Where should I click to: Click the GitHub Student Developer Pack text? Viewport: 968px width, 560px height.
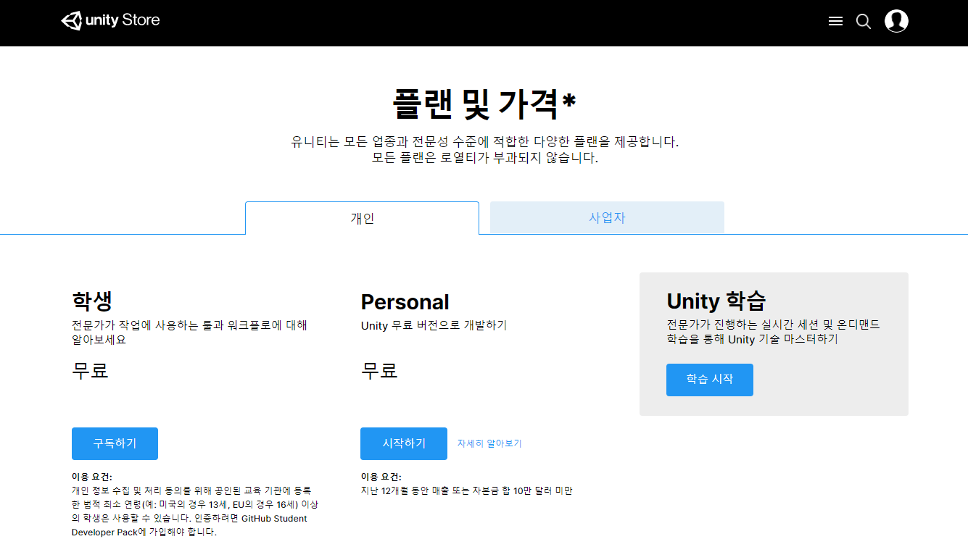click(189, 525)
